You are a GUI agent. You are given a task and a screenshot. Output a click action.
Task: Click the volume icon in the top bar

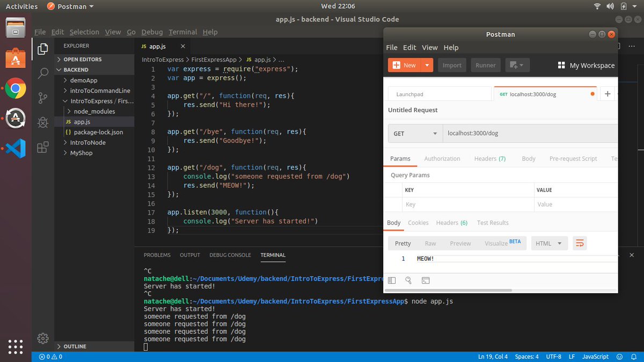(611, 6)
